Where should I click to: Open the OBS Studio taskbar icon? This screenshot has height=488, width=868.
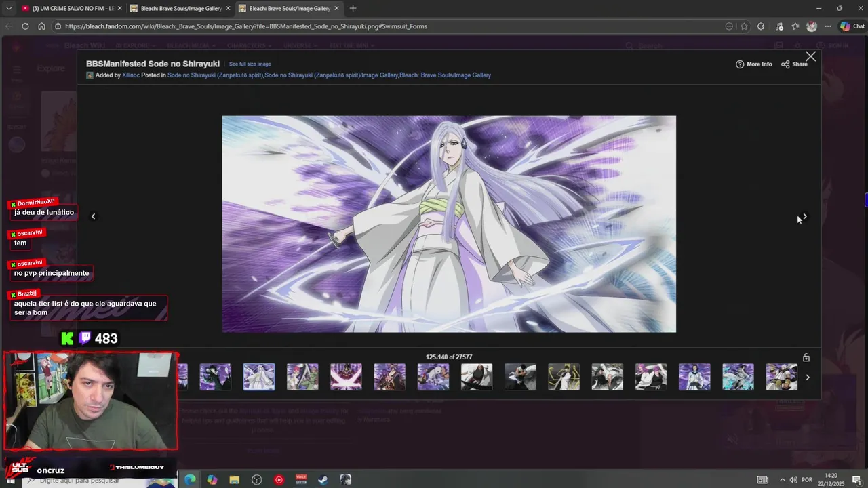(x=256, y=480)
